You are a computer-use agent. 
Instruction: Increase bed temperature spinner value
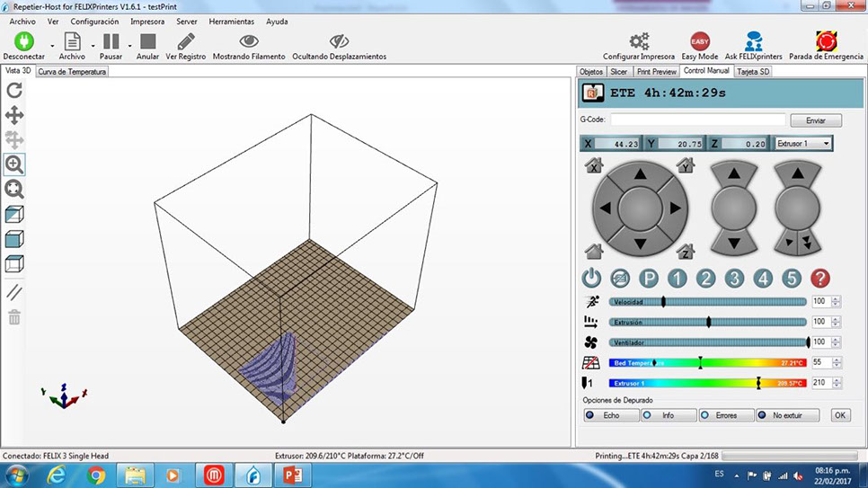click(x=837, y=360)
